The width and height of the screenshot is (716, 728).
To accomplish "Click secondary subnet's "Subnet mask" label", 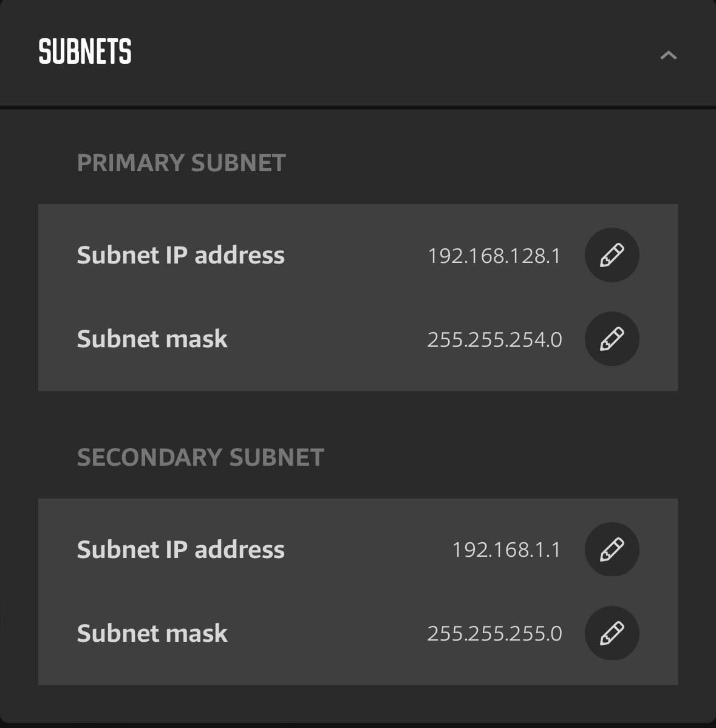I will click(152, 633).
